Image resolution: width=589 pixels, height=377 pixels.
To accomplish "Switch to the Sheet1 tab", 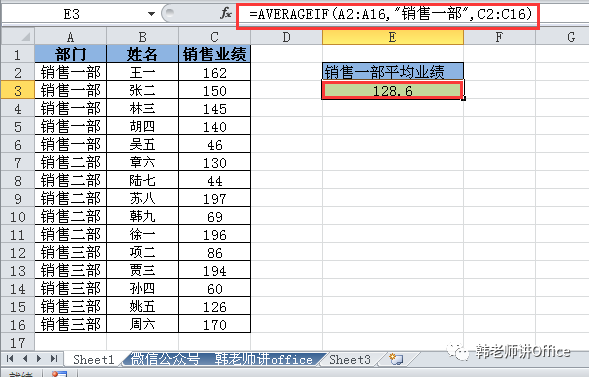I will [93, 360].
